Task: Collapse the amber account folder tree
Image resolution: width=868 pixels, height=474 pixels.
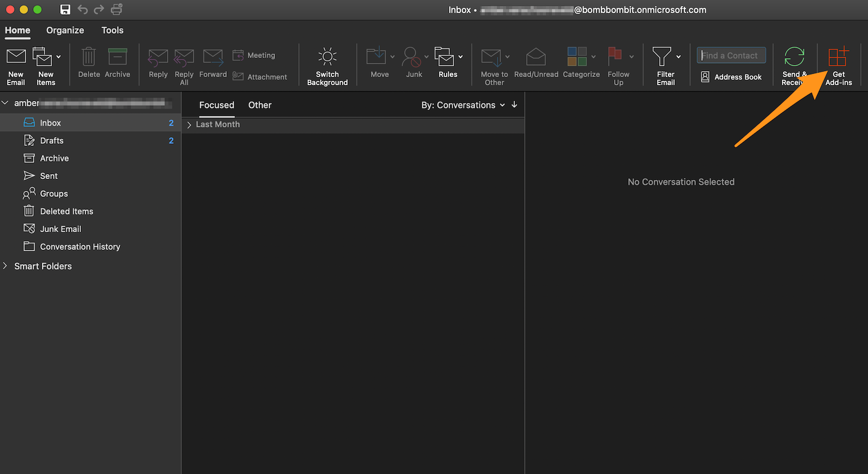Action: tap(5, 103)
